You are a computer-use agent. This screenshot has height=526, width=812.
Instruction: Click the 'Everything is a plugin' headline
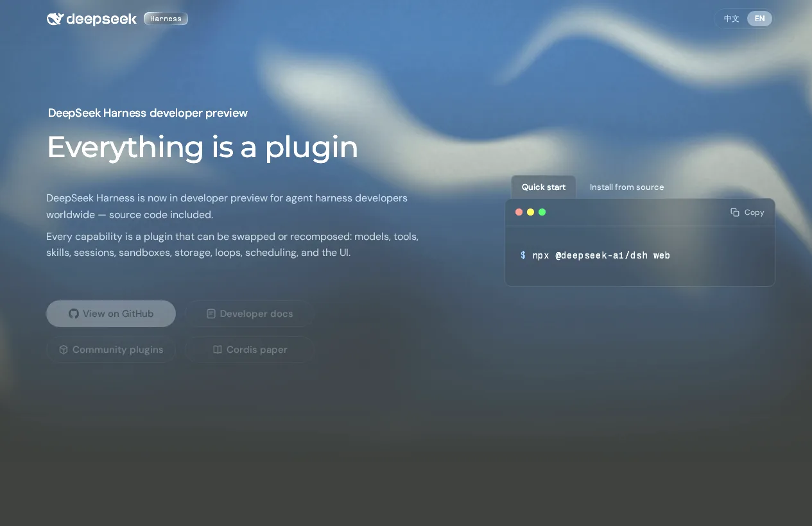tap(202, 147)
